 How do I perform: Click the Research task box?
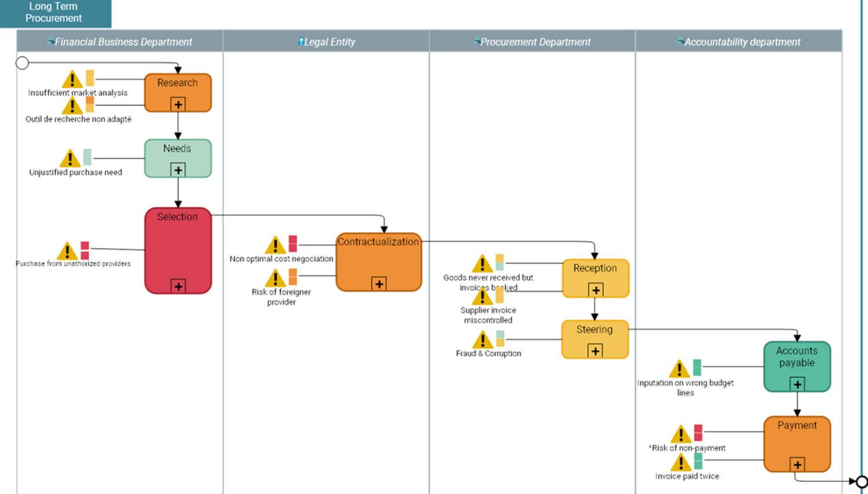[x=178, y=93]
